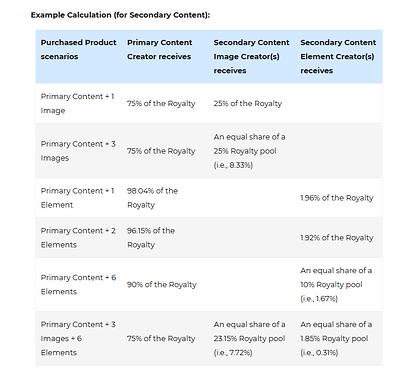Select the 'Purchased Product scenarios' column header
The width and height of the screenshot is (400, 371).
(x=78, y=49)
